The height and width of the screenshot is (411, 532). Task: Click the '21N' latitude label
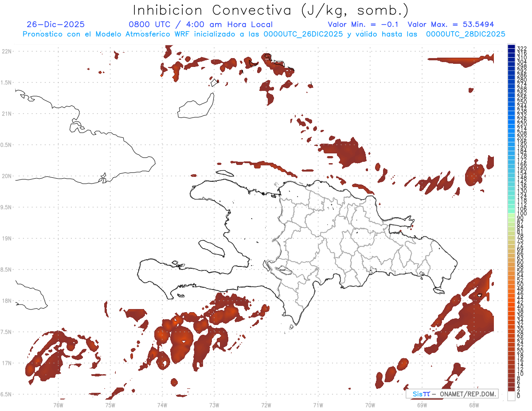coord(7,114)
